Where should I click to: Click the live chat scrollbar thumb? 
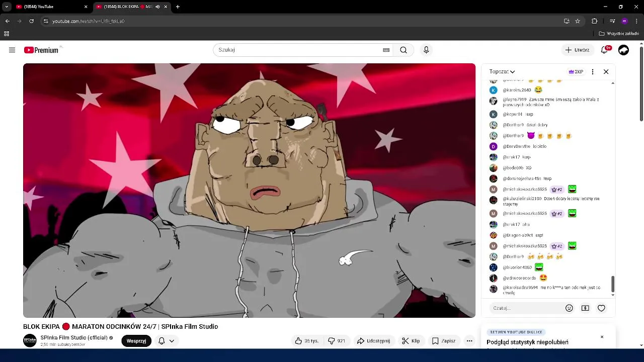612,284
